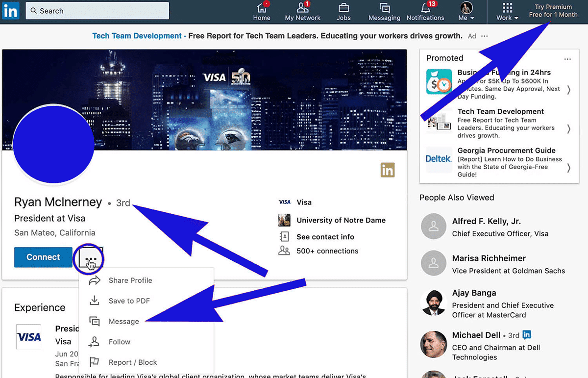Click the LinkedIn logo in the top bar

[10, 10]
